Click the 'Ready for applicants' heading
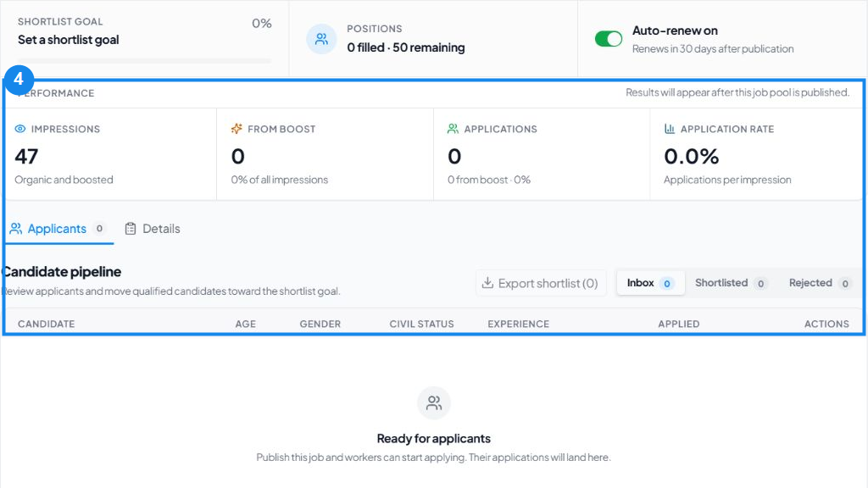This screenshot has width=868, height=488. [x=434, y=438]
